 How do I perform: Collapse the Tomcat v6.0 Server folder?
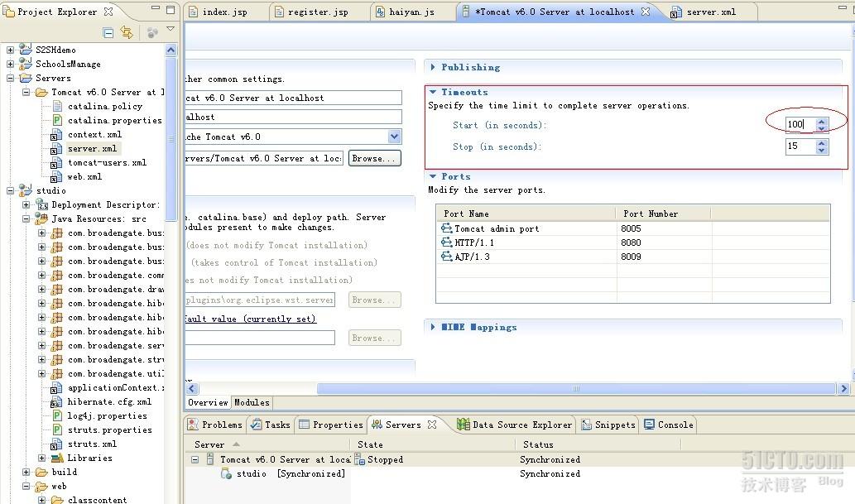[26, 92]
